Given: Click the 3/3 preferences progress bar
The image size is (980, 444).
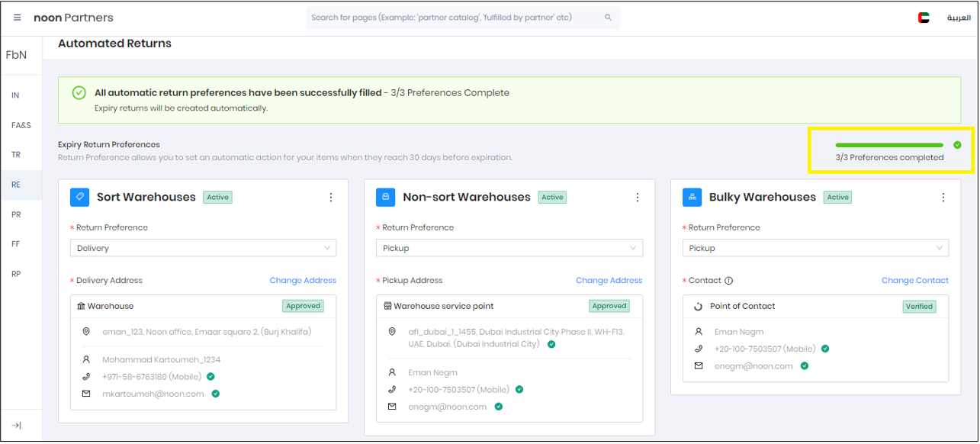Looking at the screenshot, I should (x=888, y=145).
